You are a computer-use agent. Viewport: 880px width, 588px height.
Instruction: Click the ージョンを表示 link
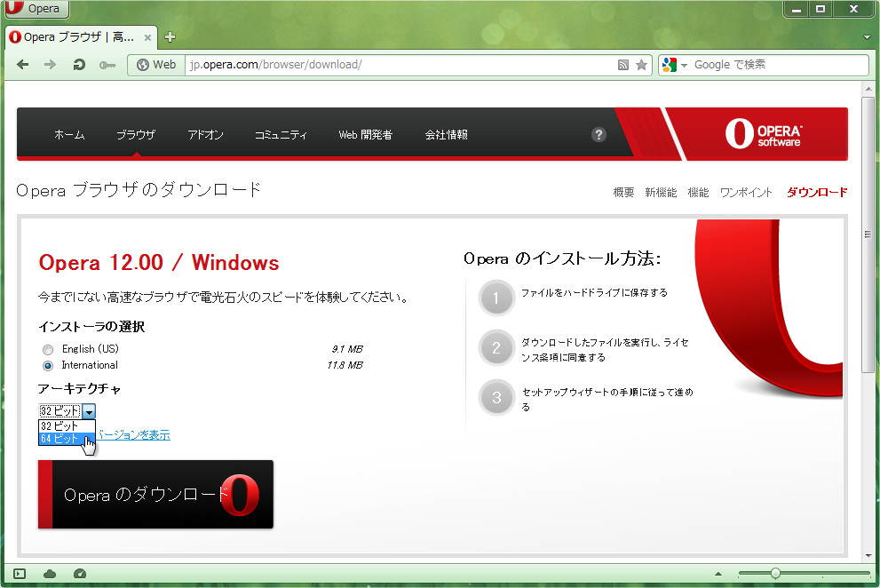(133, 434)
